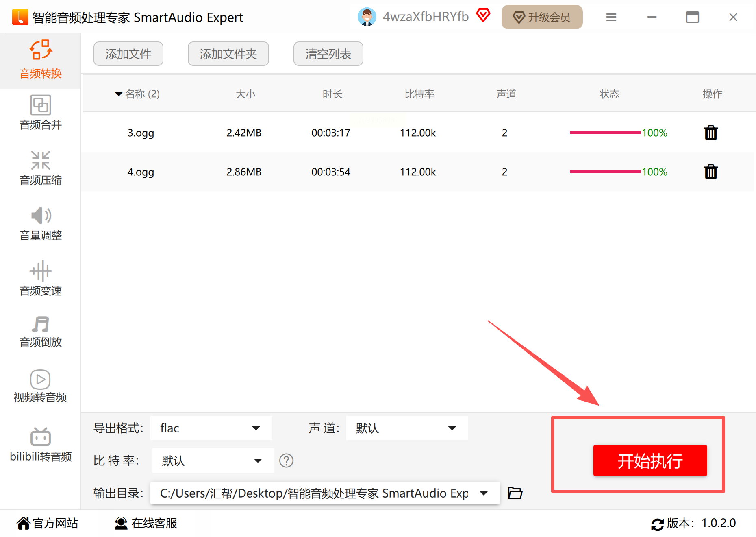Click the 112.00k bitrate of 4.ogg

[418, 172]
